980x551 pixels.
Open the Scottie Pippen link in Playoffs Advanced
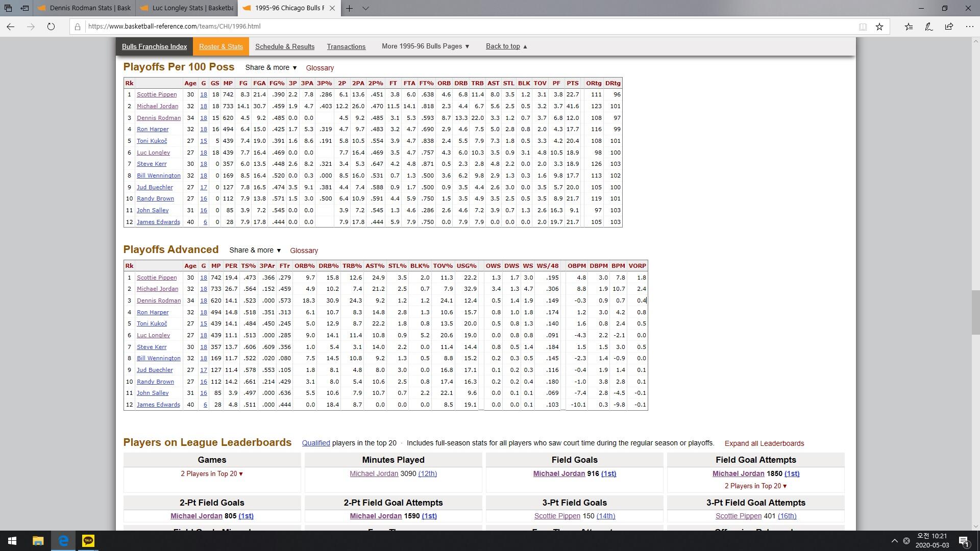pos(156,278)
